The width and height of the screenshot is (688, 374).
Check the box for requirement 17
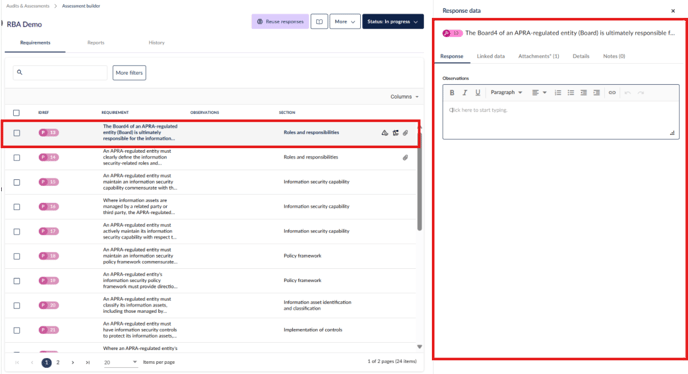coord(17,231)
